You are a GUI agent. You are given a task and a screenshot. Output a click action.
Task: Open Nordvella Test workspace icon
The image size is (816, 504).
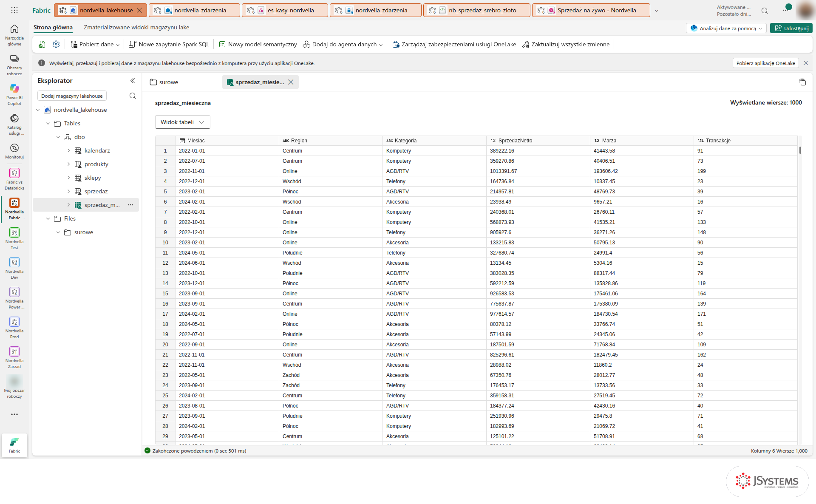pos(14,238)
